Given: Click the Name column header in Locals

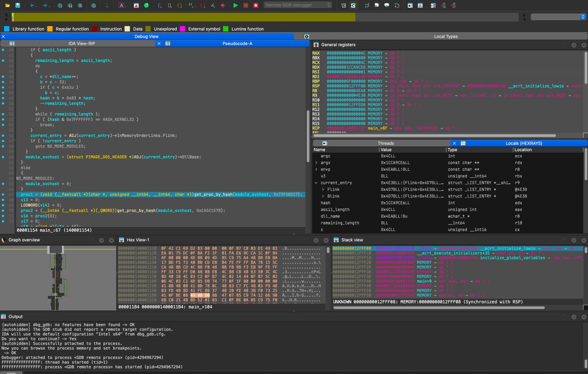Looking at the screenshot, I should pos(345,150).
